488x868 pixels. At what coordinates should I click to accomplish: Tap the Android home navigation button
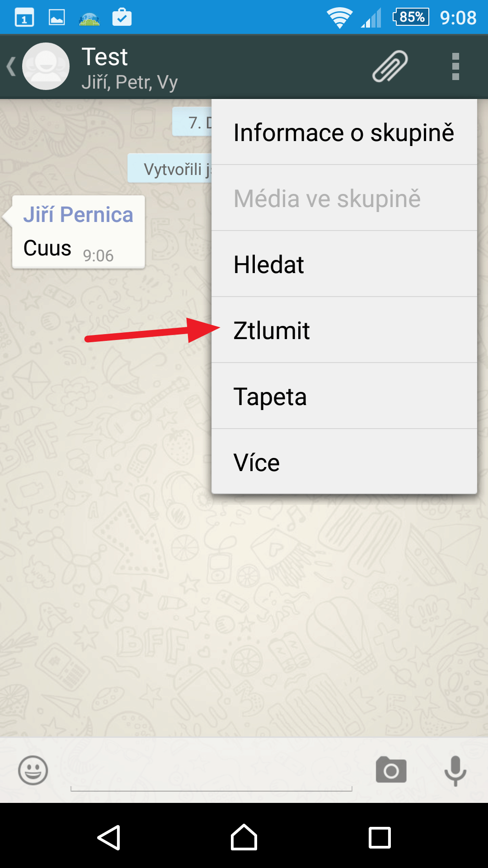pyautogui.click(x=244, y=837)
